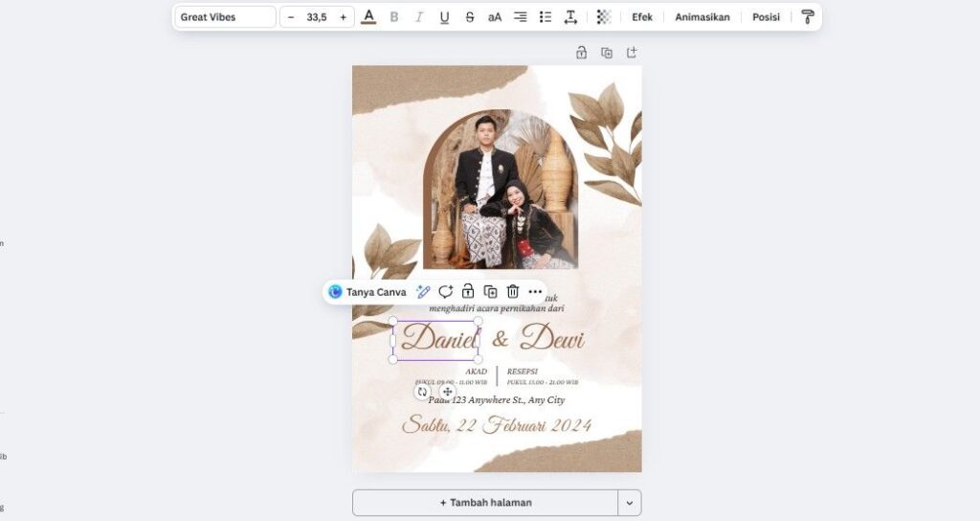Select the Daniel name text

tap(437, 338)
